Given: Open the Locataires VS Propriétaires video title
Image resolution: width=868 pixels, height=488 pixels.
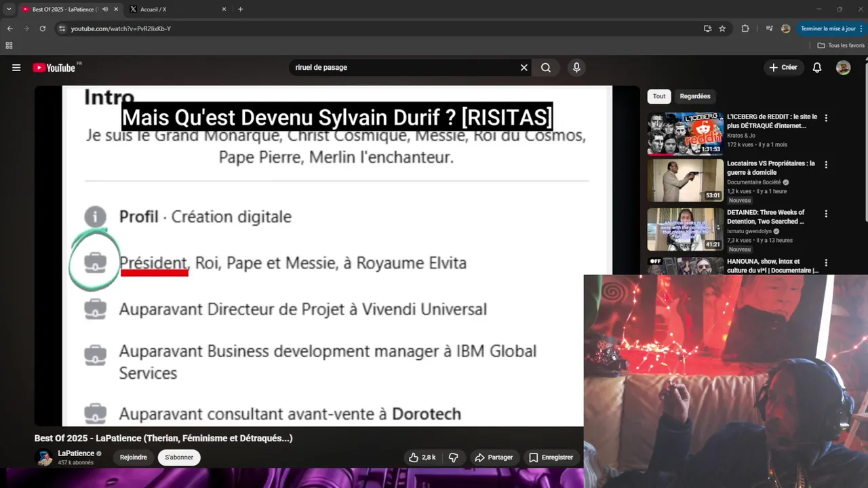Looking at the screenshot, I should click(x=772, y=168).
